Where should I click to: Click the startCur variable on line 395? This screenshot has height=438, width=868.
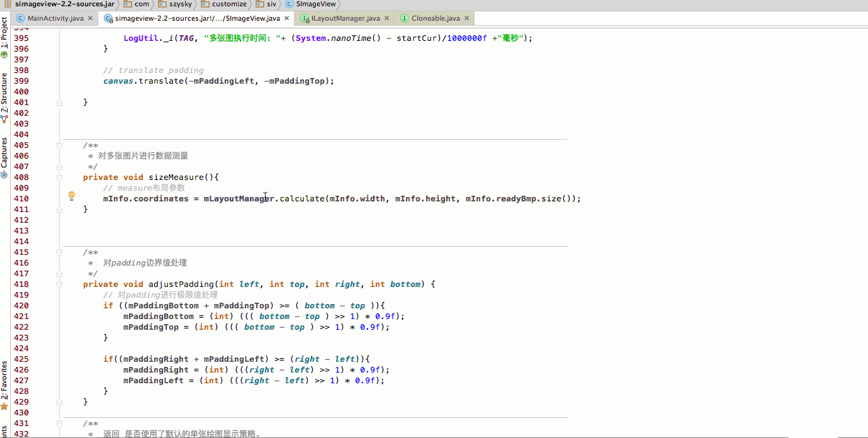coord(417,38)
